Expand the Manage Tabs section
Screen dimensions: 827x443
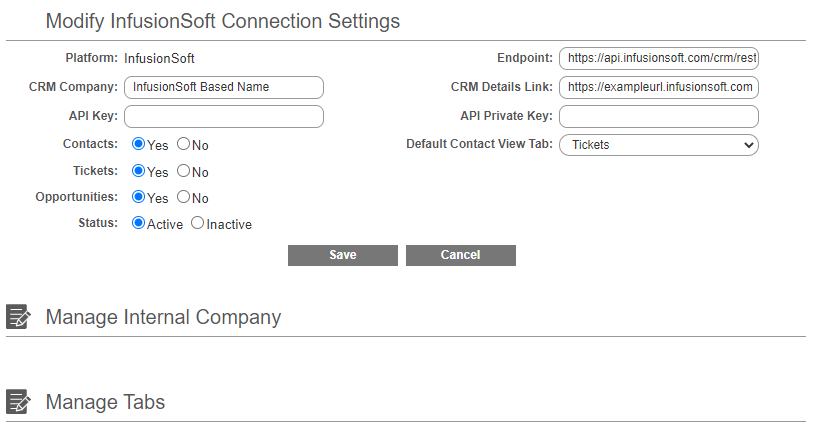tap(105, 402)
